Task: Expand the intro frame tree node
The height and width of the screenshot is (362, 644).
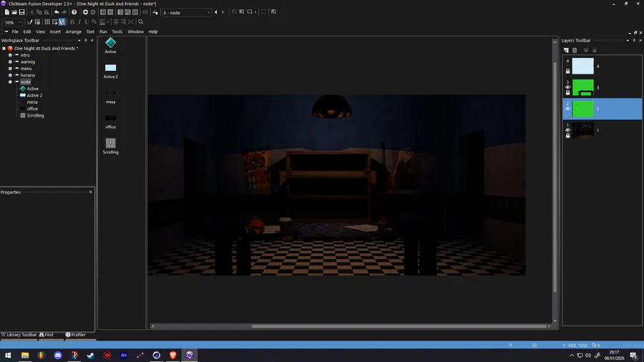Action: [10, 55]
